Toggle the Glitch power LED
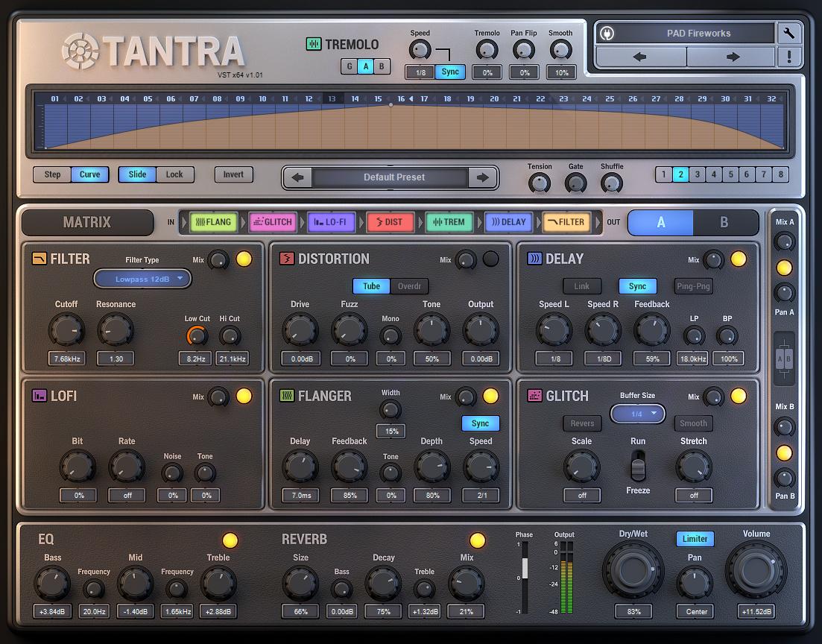Screen dimensions: 822x644 point(739,396)
